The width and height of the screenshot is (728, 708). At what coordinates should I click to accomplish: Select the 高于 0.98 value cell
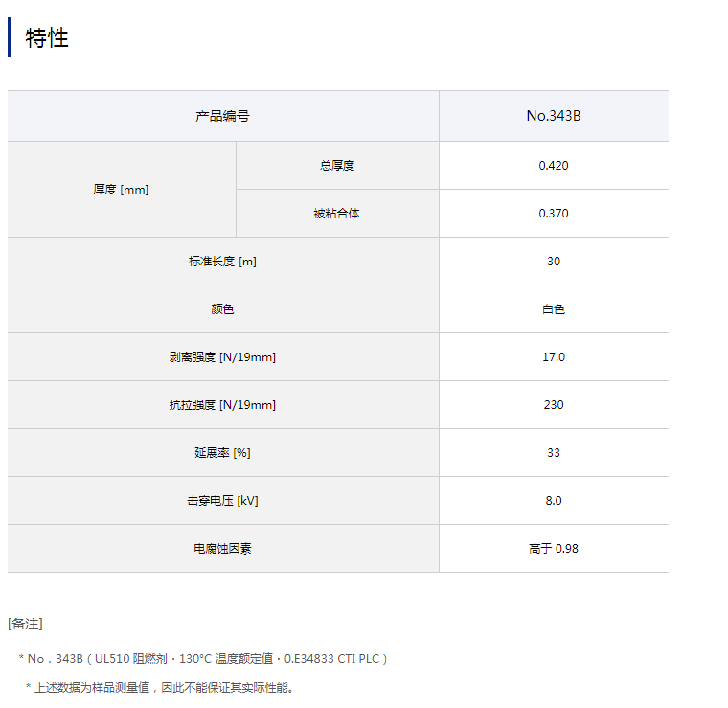(553, 549)
